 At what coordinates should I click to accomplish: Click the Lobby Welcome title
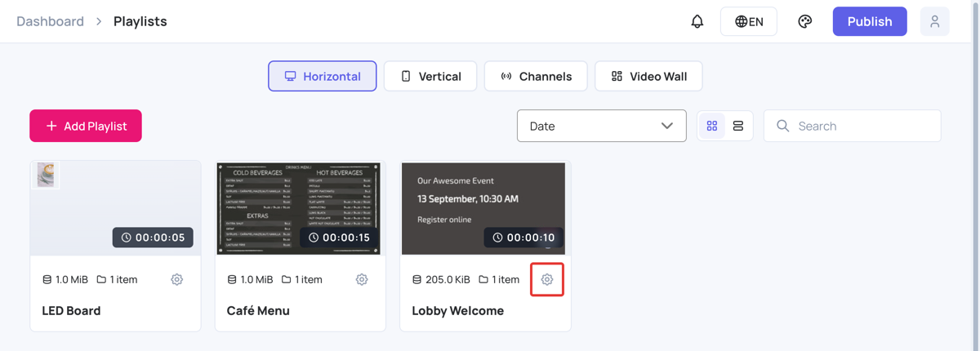[x=458, y=311]
